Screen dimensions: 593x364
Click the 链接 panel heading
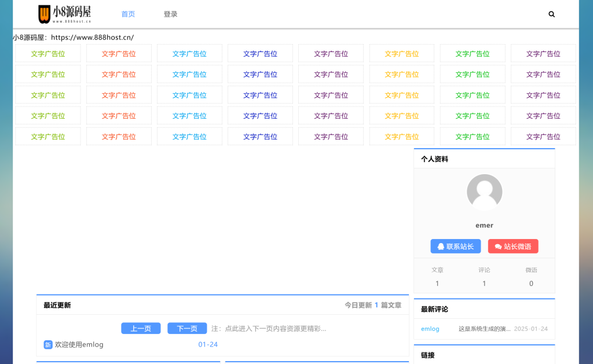click(428, 355)
